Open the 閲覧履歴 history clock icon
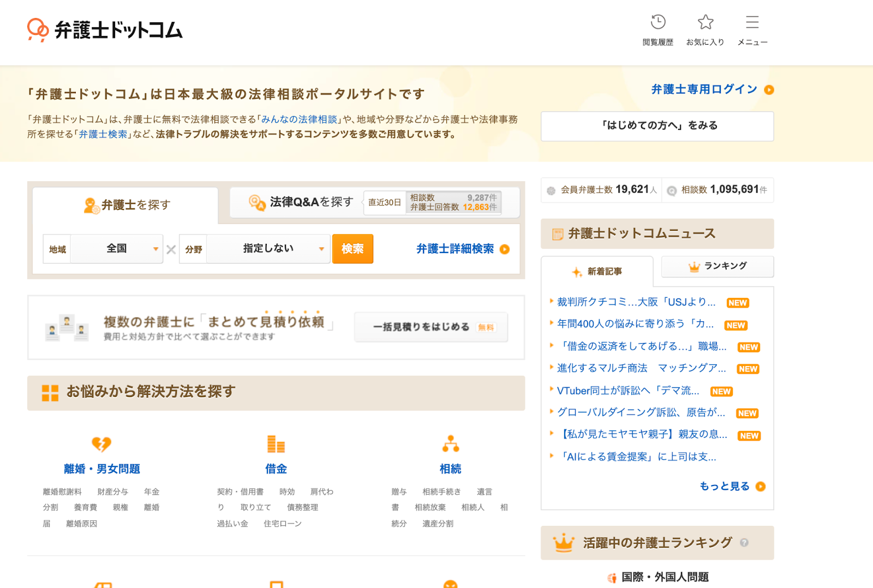The height and width of the screenshot is (588, 873). pyautogui.click(x=658, y=22)
